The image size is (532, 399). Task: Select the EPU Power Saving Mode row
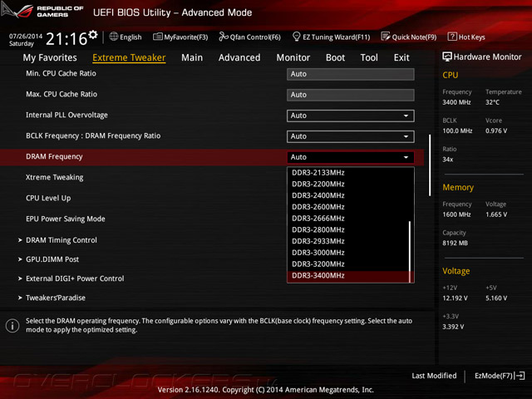[x=66, y=219]
